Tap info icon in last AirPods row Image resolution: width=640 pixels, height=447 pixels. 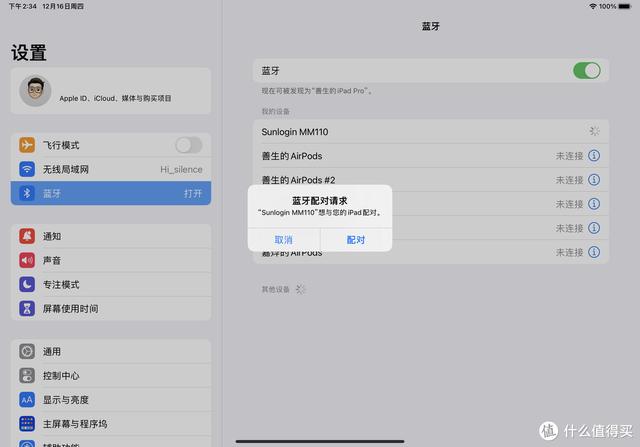coord(594,252)
